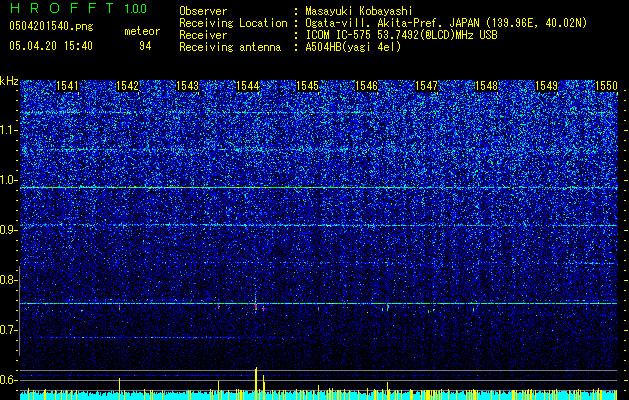Click time axis label 1543

point(187,86)
